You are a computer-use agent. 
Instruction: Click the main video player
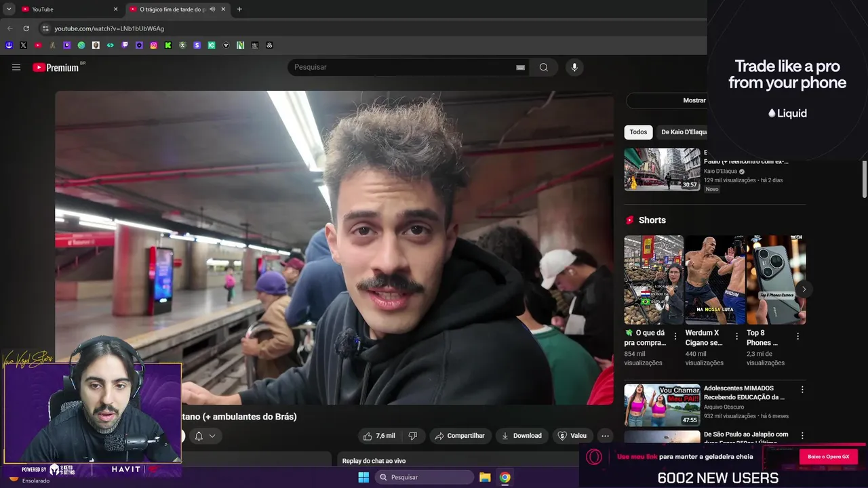point(334,248)
